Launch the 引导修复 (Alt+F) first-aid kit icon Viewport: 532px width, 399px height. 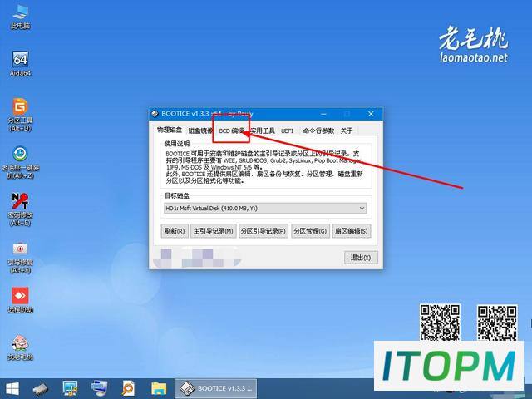click(x=20, y=257)
